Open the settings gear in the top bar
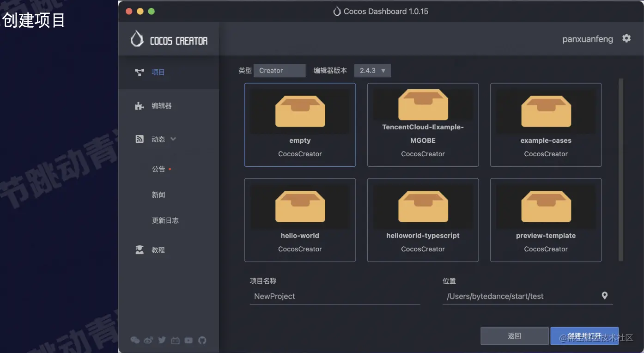 click(x=626, y=38)
